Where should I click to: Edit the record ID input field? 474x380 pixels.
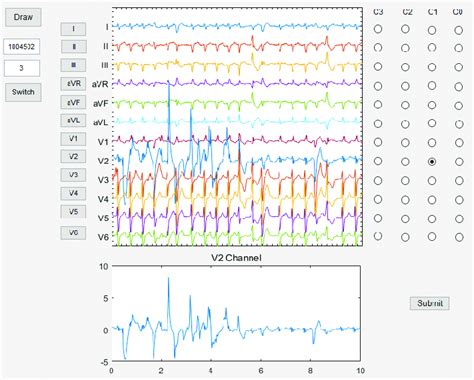point(22,47)
